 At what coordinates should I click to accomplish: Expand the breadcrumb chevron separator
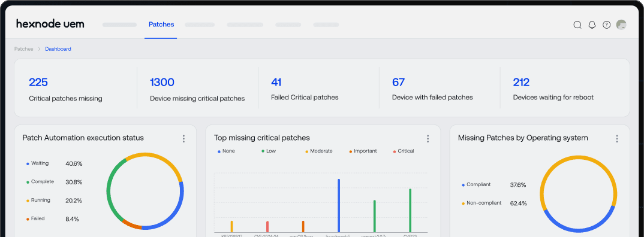tap(40, 49)
